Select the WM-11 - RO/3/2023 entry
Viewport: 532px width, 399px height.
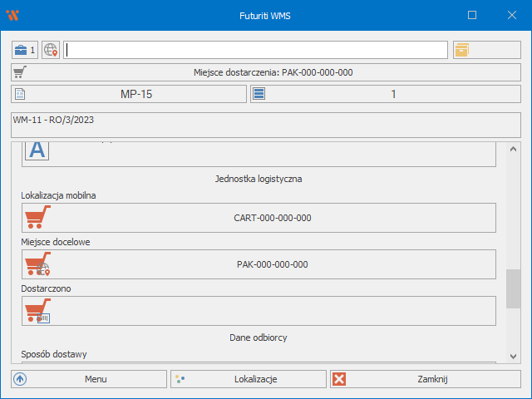coord(266,125)
